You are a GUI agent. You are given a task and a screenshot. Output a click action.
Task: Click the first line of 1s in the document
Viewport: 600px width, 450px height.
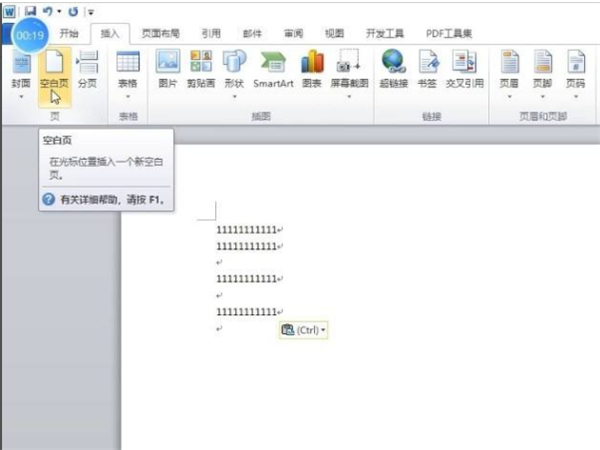[x=246, y=229]
